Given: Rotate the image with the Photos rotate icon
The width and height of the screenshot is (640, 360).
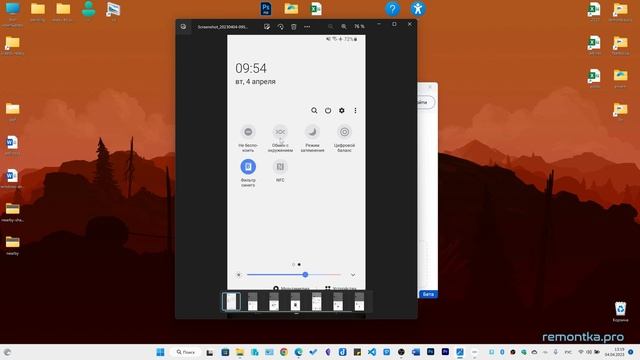Looking at the screenshot, I should (280, 27).
